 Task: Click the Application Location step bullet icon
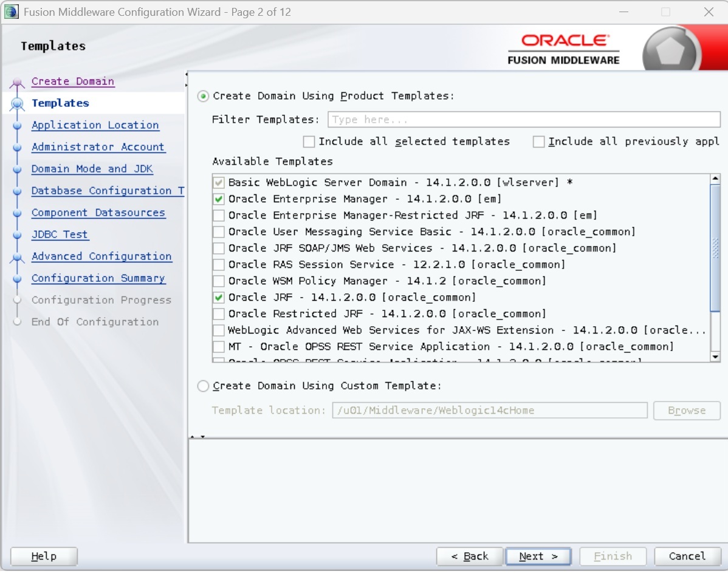tap(17, 125)
